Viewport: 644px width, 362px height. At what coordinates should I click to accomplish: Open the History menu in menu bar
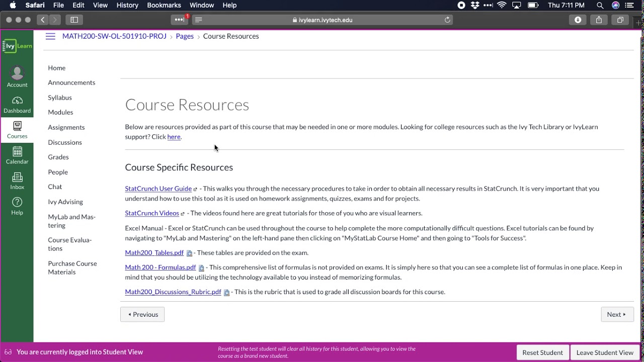(127, 5)
